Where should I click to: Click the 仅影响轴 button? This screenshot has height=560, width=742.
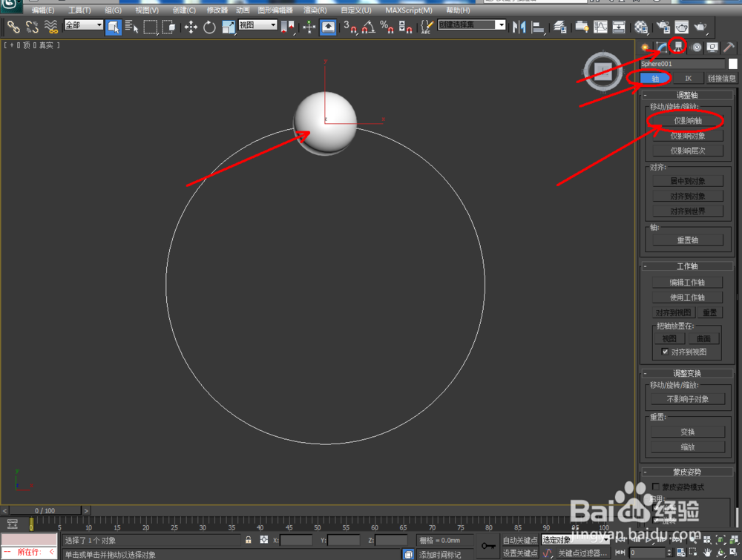pos(688,120)
